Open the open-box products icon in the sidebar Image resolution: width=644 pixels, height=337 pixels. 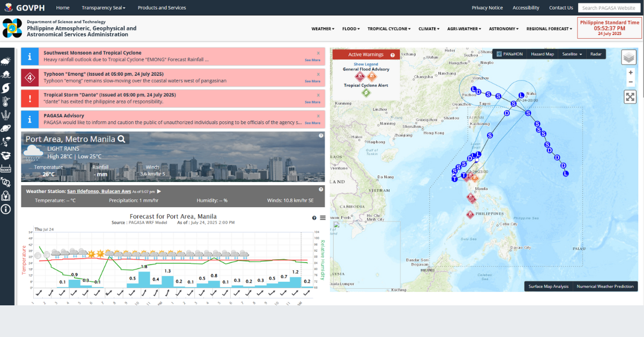click(x=7, y=156)
